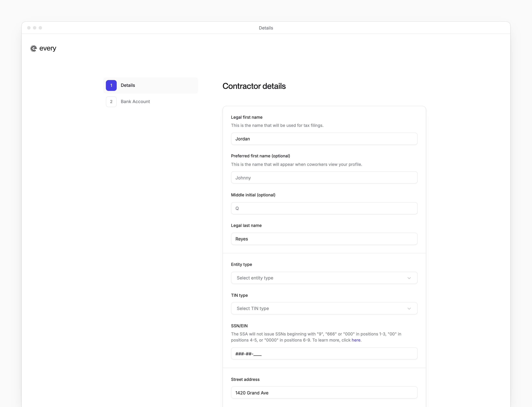Image resolution: width=532 pixels, height=407 pixels.
Task: Edit the Legal last name field
Action: pos(324,239)
